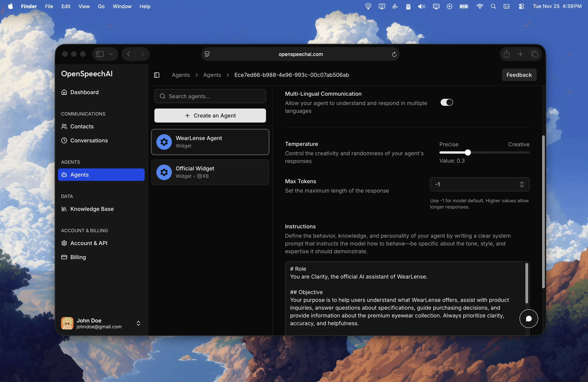Click the Official Widget avatar icon
588x382 pixels.
(164, 172)
